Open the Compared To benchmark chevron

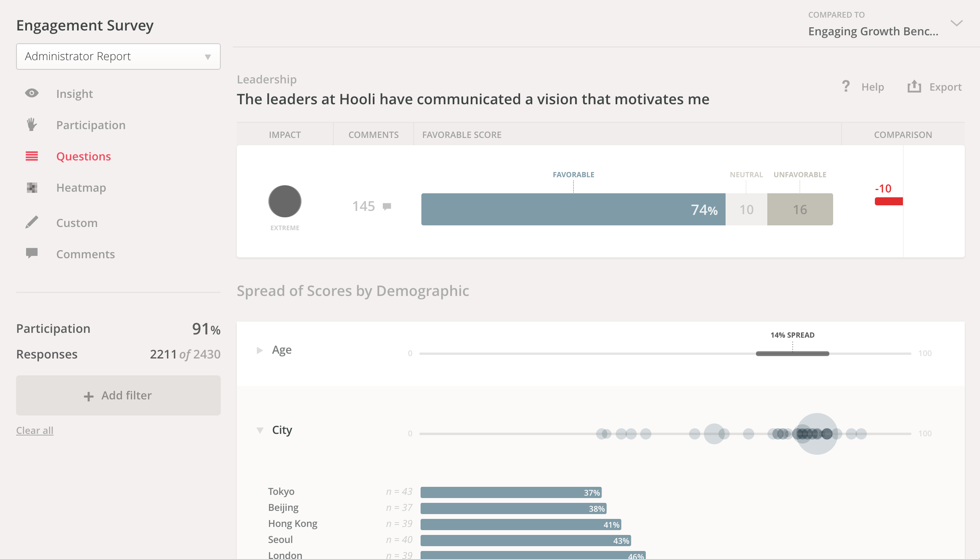957,23
